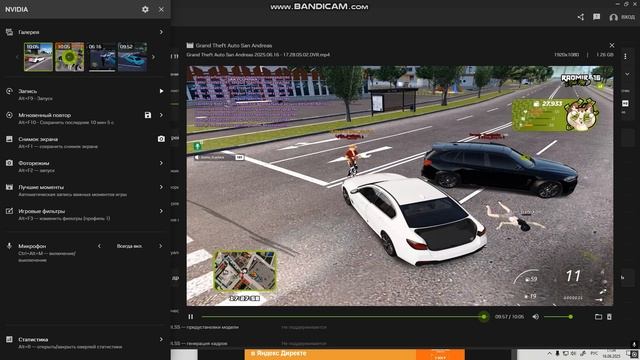Image resolution: width=640 pixels, height=360 pixels.
Task: Take a screenshot with the camera button
Action: point(161,139)
